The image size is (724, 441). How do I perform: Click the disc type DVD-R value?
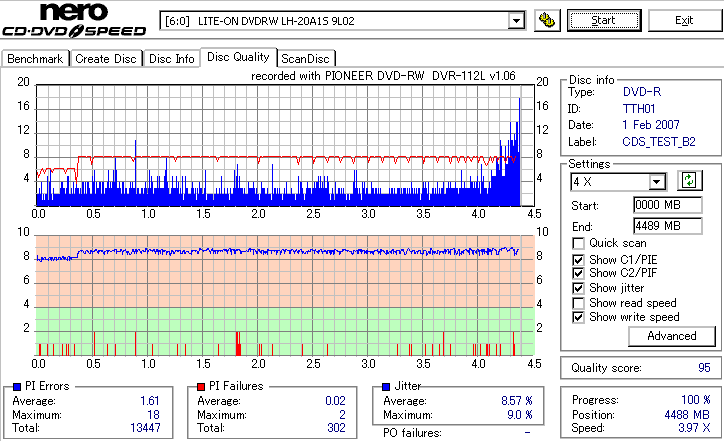(x=642, y=92)
